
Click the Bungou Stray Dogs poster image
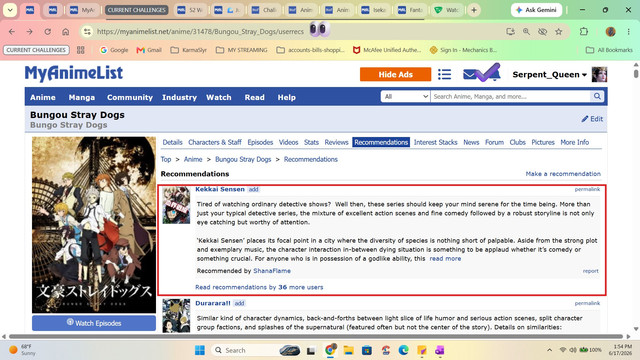click(x=94, y=225)
